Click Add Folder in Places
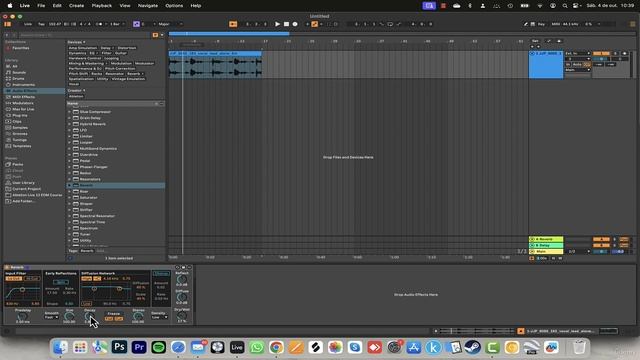Screen dimensions: 640x360 point(23,201)
